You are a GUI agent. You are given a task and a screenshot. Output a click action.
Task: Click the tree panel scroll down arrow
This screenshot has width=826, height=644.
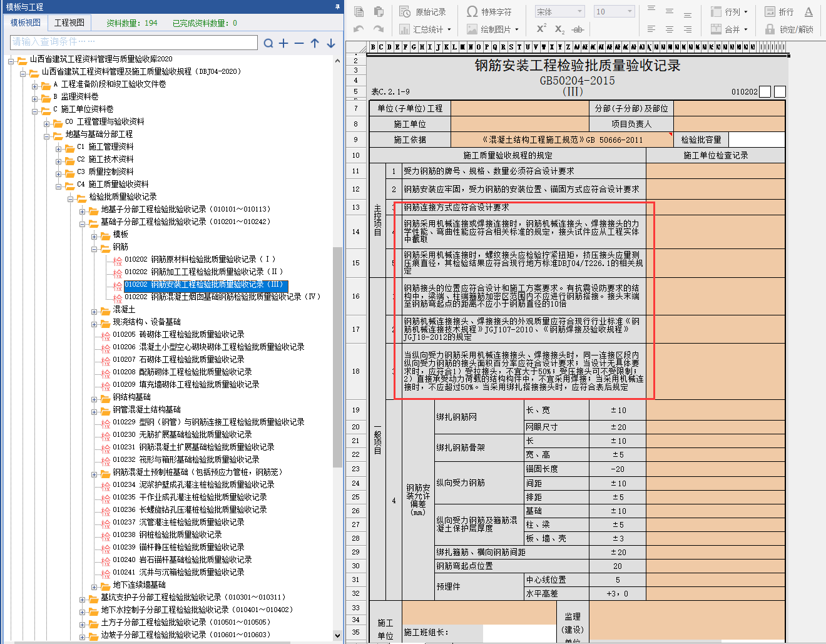[338, 636]
